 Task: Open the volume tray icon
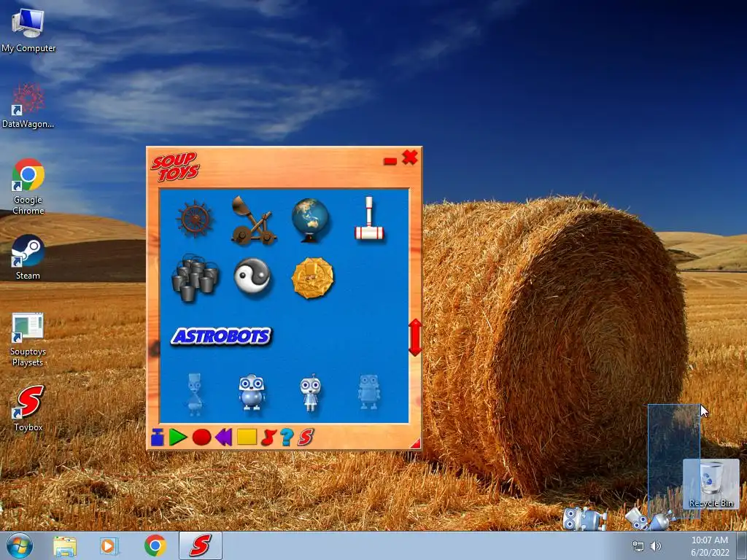(656, 546)
